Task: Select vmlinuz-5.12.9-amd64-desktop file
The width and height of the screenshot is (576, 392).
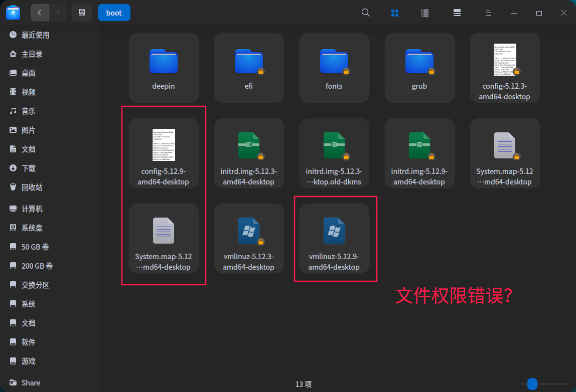Action: pos(334,238)
